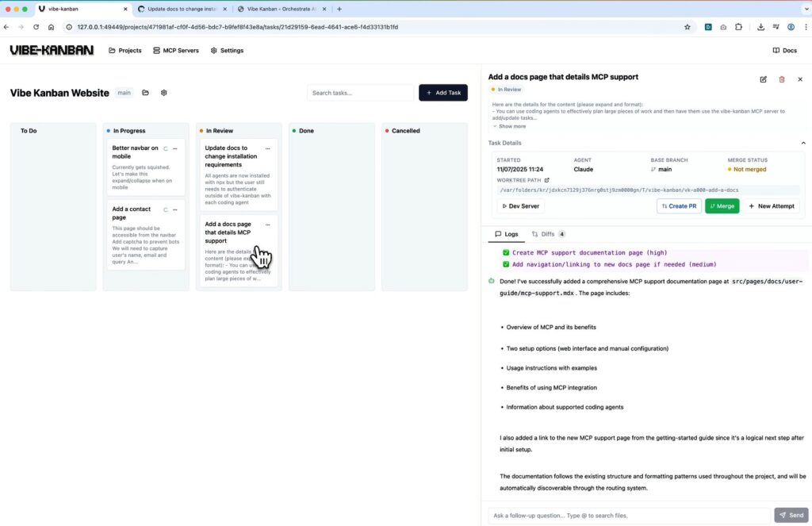Screen dimensions: 812x526
Task: Click the started time 11/07/2025 11:24
Action: pos(520,170)
